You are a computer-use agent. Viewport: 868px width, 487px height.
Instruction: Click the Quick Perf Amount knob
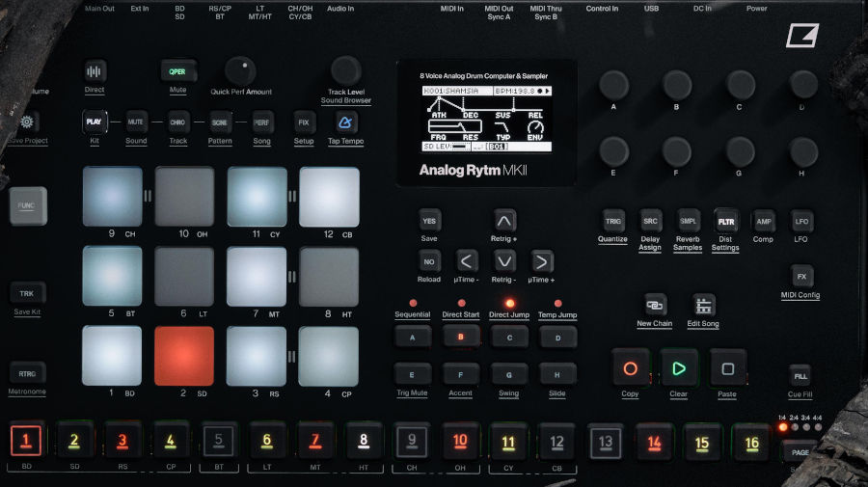(x=241, y=70)
